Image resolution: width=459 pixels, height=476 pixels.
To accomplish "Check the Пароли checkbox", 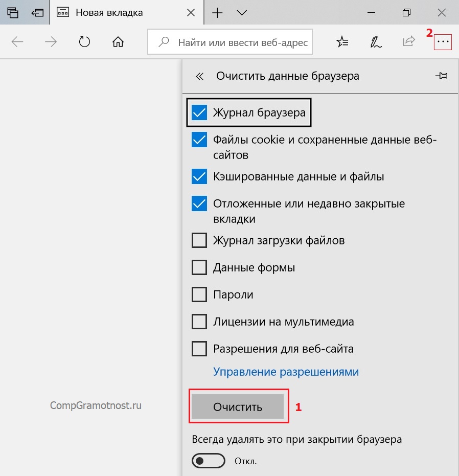I will click(x=199, y=294).
